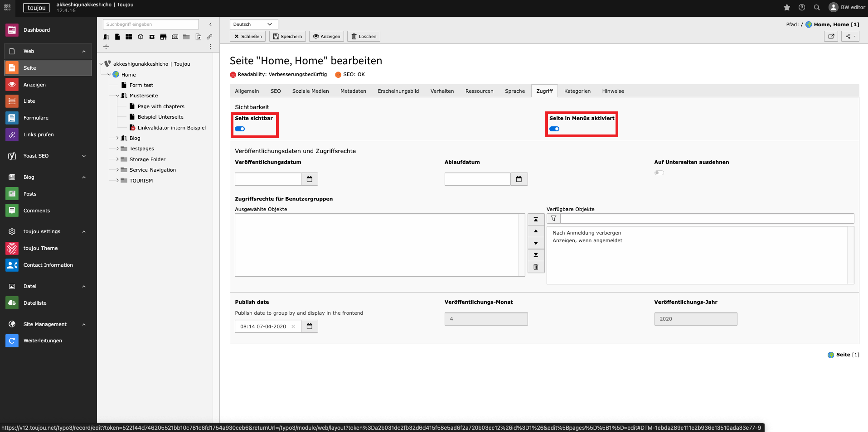Disable Seite in Menüs aktiviert toggle
The image size is (868, 432).
tap(554, 129)
